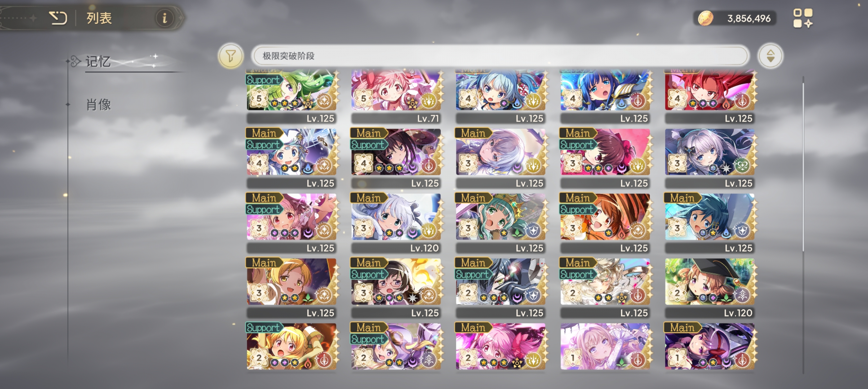
Task: Switch to the 肖像 tab
Action: (98, 105)
